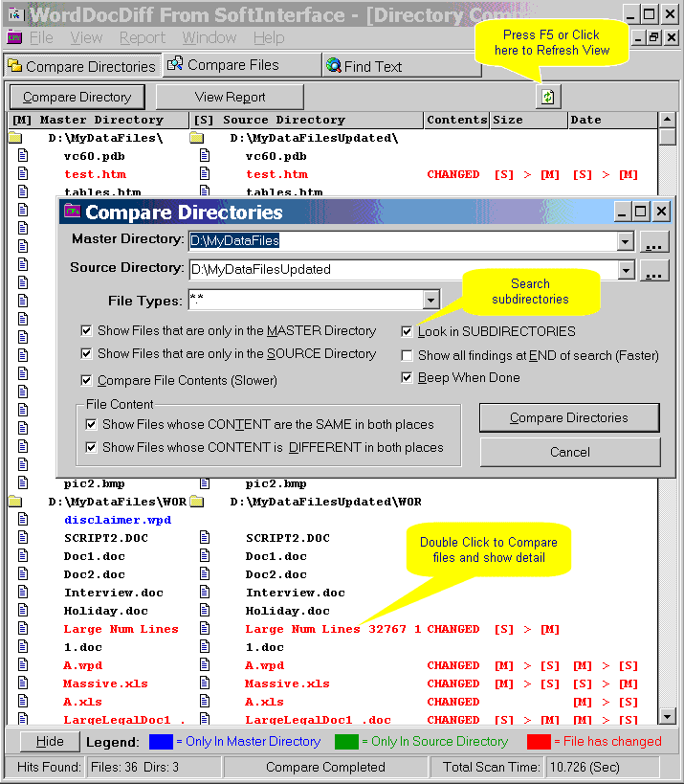
Task: Click the file icon beside source Massive.xls
Action: [x=204, y=683]
